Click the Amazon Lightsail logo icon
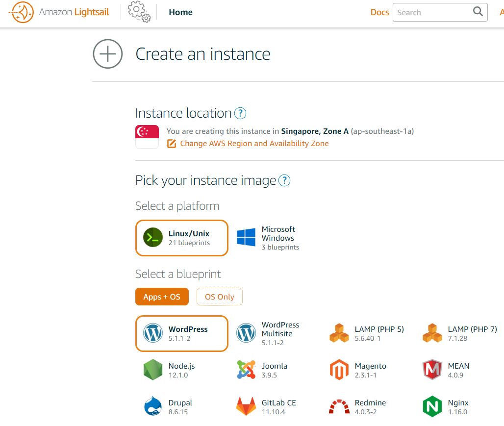The height and width of the screenshot is (426, 504). coord(21,12)
